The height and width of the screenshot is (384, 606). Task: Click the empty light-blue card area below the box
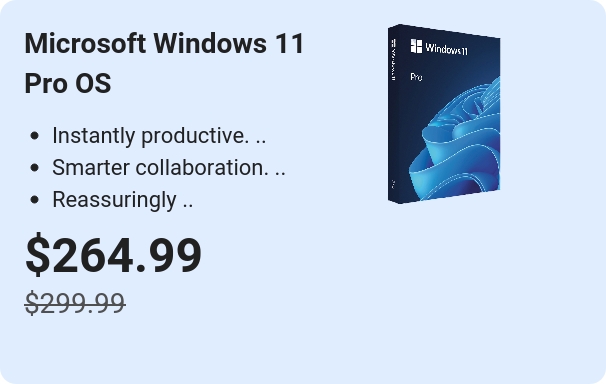click(444, 290)
